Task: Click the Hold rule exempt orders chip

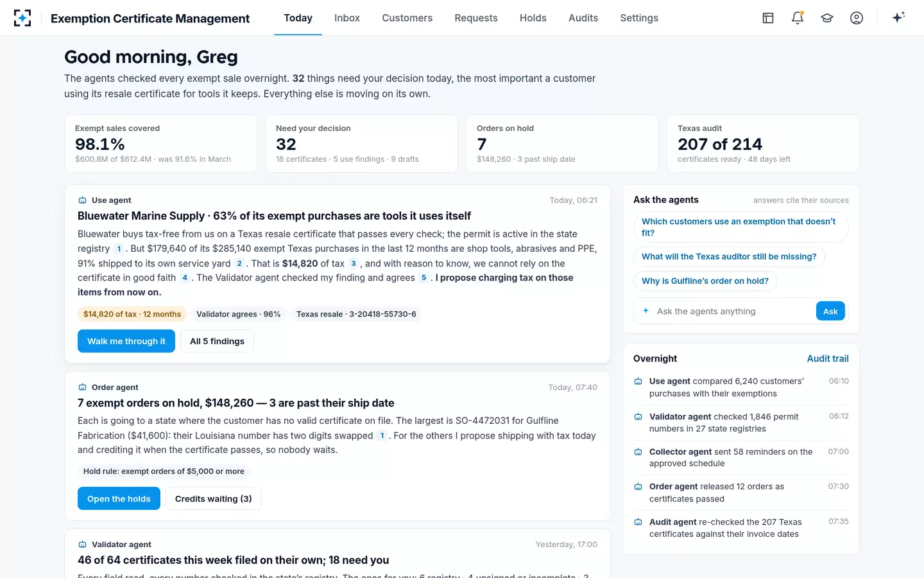Action: point(164,471)
